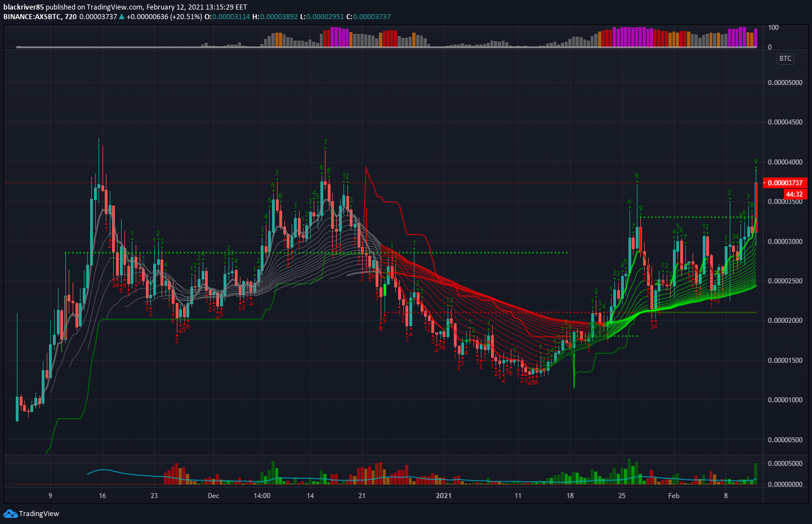Click the low value L:0.00002951
812x524 pixels.
(322, 16)
